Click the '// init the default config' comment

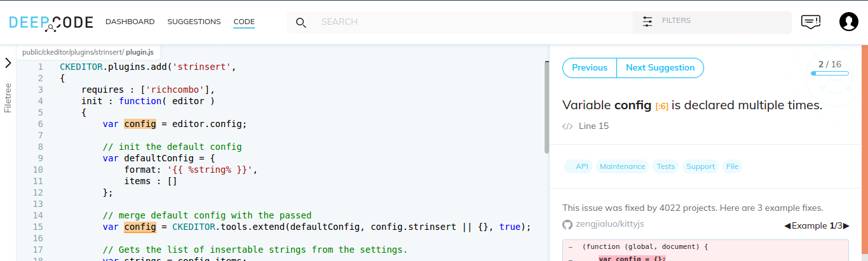pos(172,147)
